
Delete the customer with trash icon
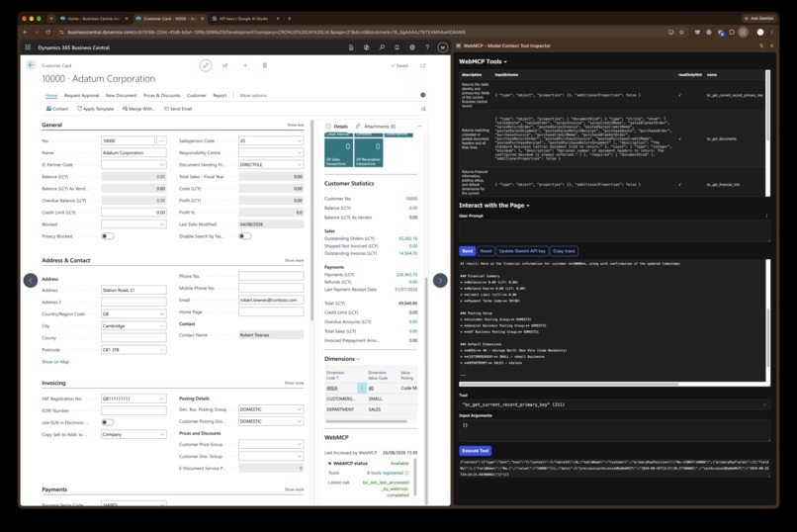265,65
